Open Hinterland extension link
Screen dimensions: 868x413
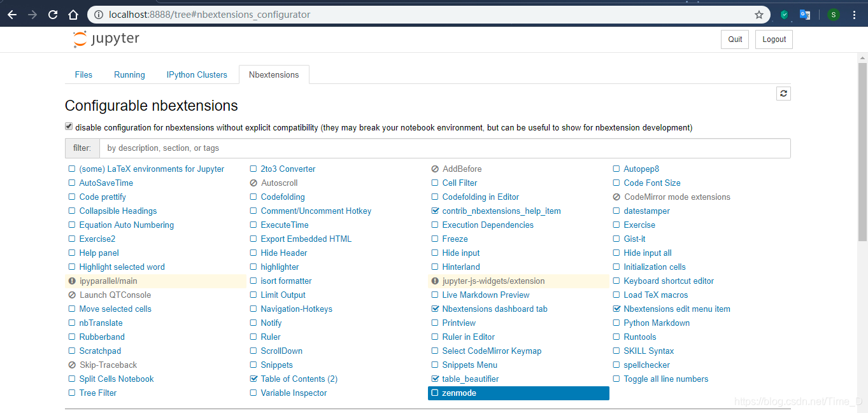point(461,267)
